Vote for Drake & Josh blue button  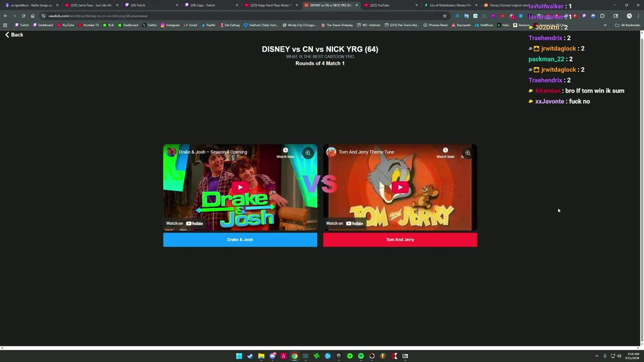coord(240,240)
